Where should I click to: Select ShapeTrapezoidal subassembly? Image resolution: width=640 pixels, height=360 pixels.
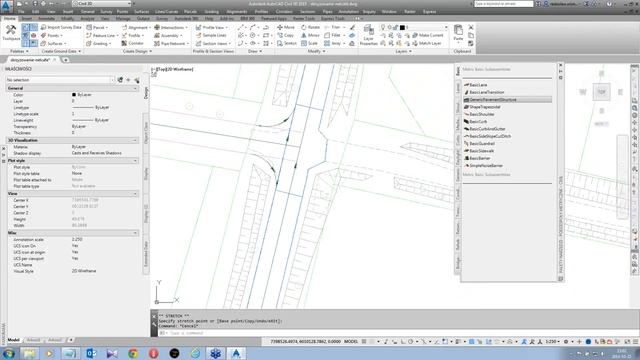(484, 107)
